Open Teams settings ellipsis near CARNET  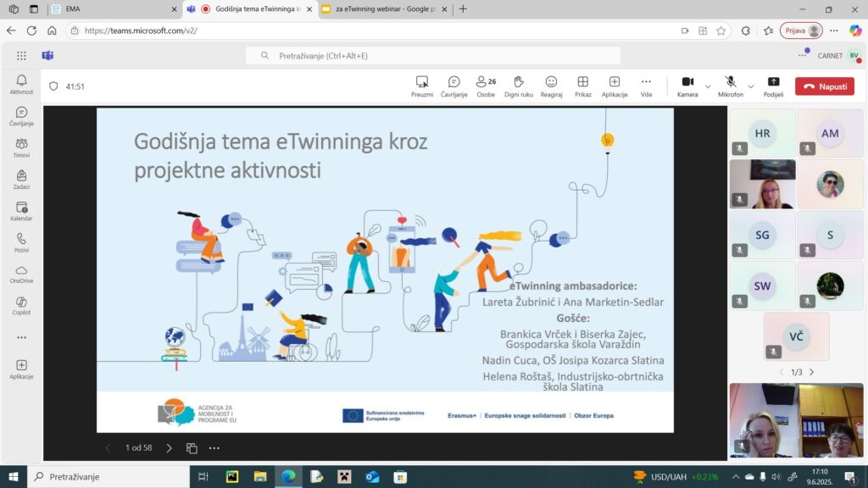click(803, 55)
